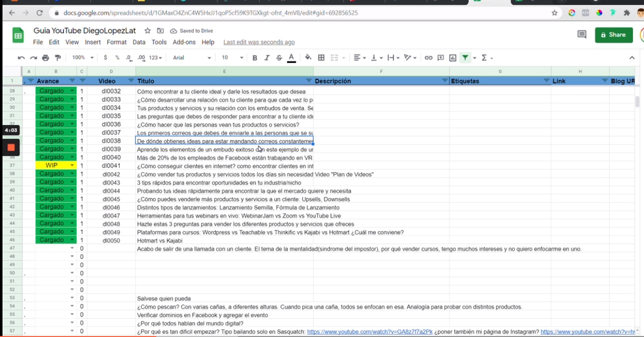Open the Insert menu
Viewport: 644px width, 337px height.
[93, 42]
